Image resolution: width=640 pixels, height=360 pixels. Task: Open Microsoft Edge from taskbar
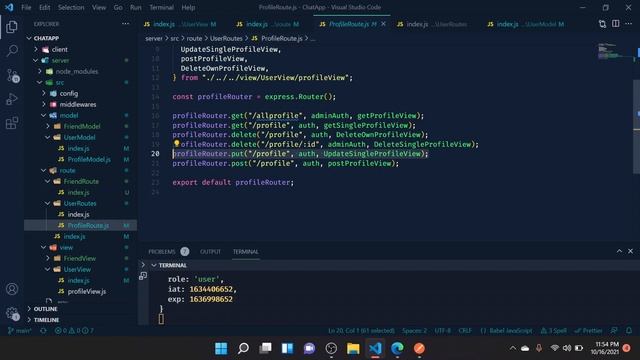click(397, 348)
